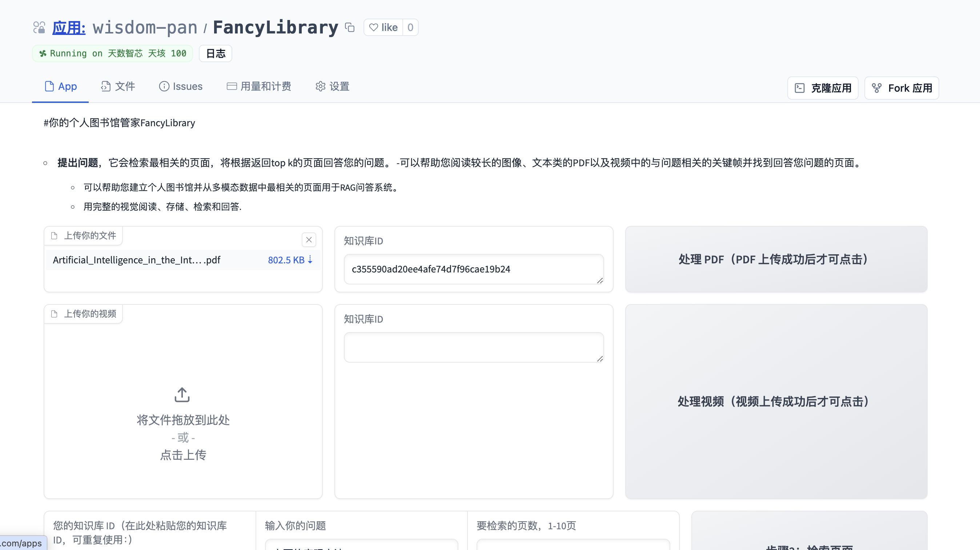
Task: Click the upload arrow icon in video dropzone
Action: [182, 395]
